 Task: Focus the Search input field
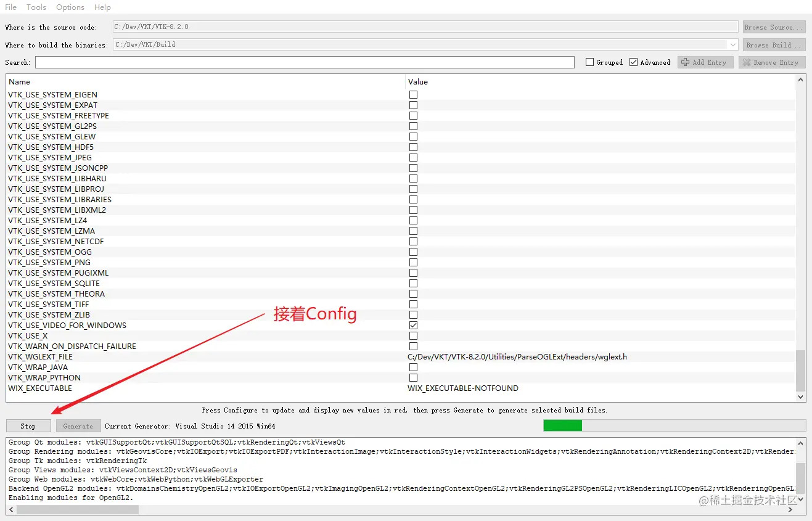pos(305,62)
